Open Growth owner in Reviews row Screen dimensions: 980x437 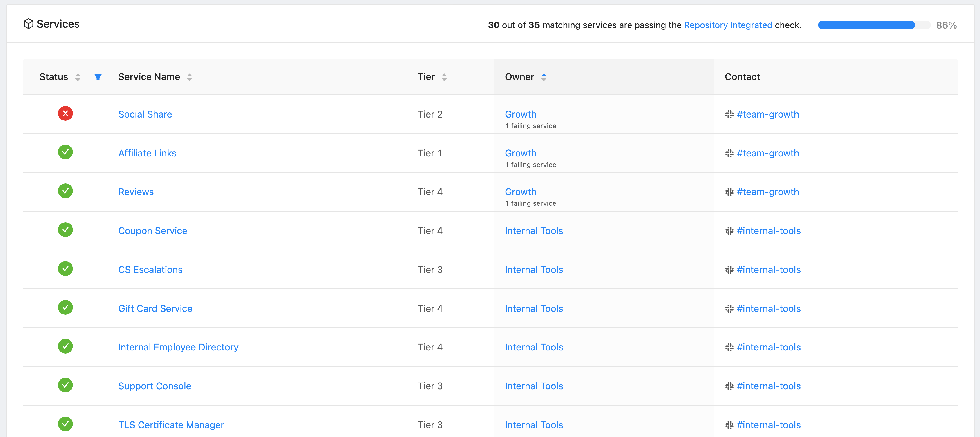[x=520, y=192]
